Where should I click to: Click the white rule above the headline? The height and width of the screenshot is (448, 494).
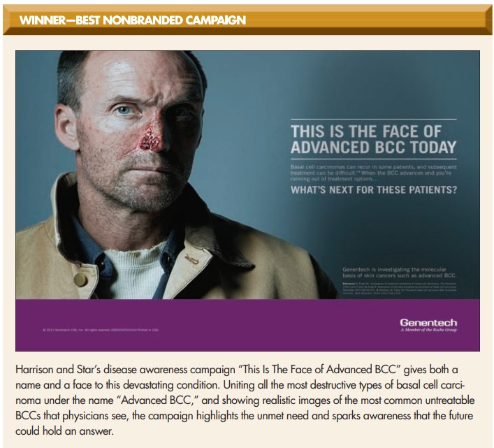coord(372,120)
